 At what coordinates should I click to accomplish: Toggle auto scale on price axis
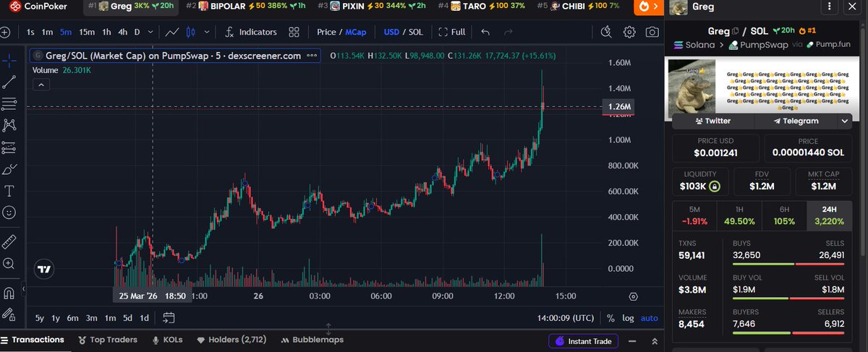[650, 318]
